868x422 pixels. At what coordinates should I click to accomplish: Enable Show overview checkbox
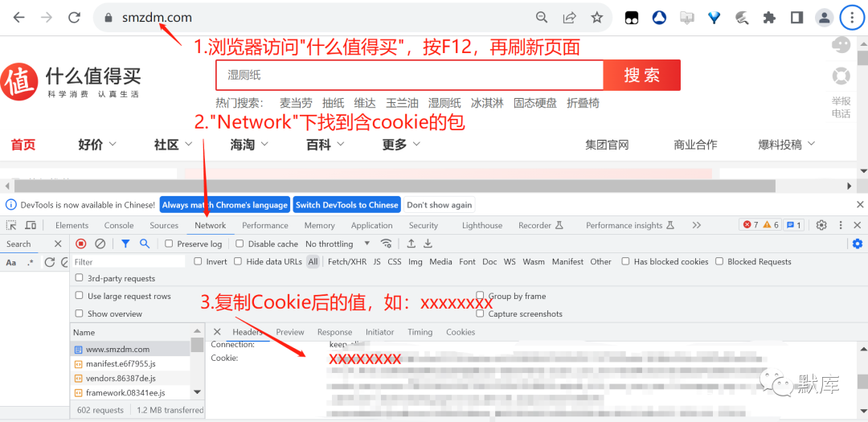point(79,313)
